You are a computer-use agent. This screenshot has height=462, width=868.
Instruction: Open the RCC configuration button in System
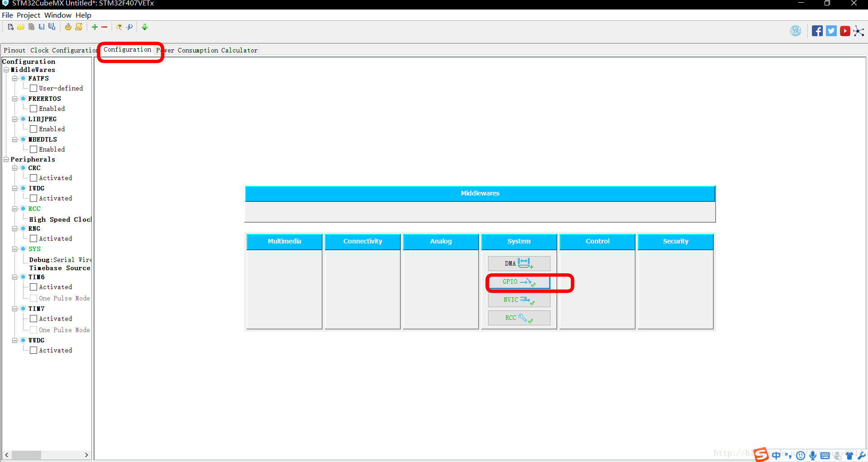click(519, 318)
